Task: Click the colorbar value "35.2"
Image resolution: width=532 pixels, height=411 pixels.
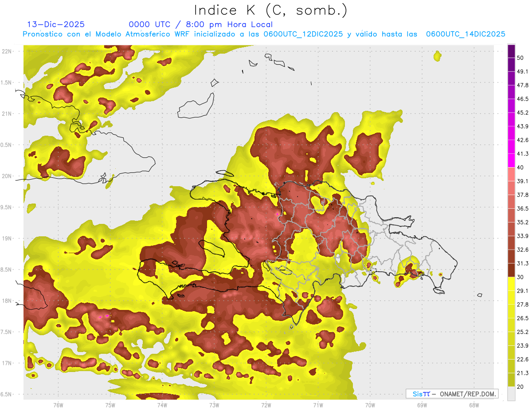Action: click(523, 222)
